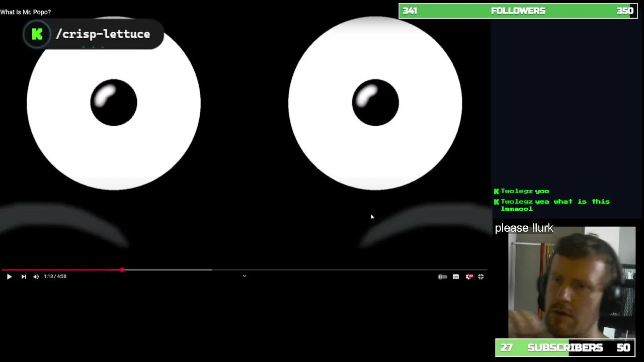The height and width of the screenshot is (362, 644).
Task: Open video settings gear
Action: point(469,277)
